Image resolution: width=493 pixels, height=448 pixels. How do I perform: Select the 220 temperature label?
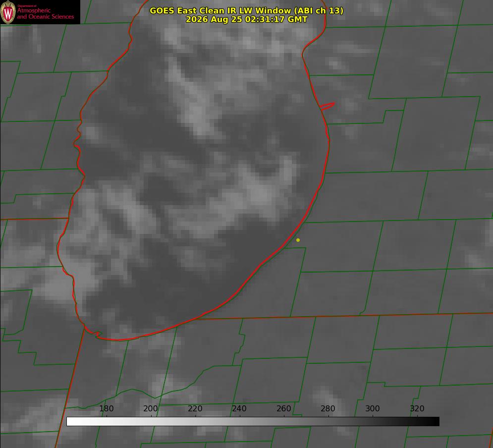195,408
